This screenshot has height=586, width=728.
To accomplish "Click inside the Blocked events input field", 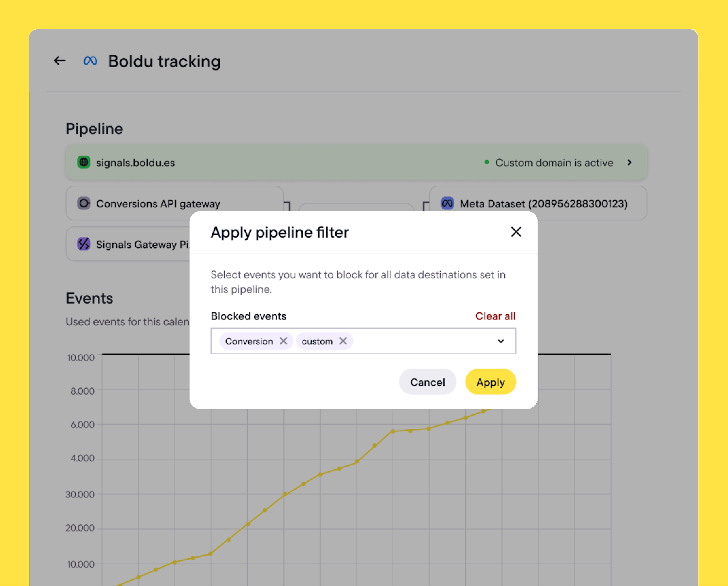I will 422,341.
